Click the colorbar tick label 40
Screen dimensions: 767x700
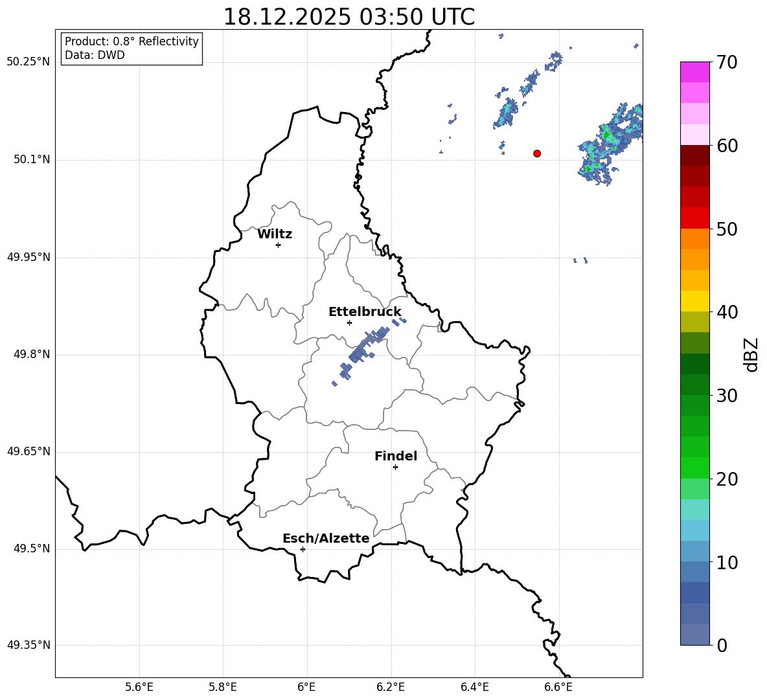coord(727,312)
